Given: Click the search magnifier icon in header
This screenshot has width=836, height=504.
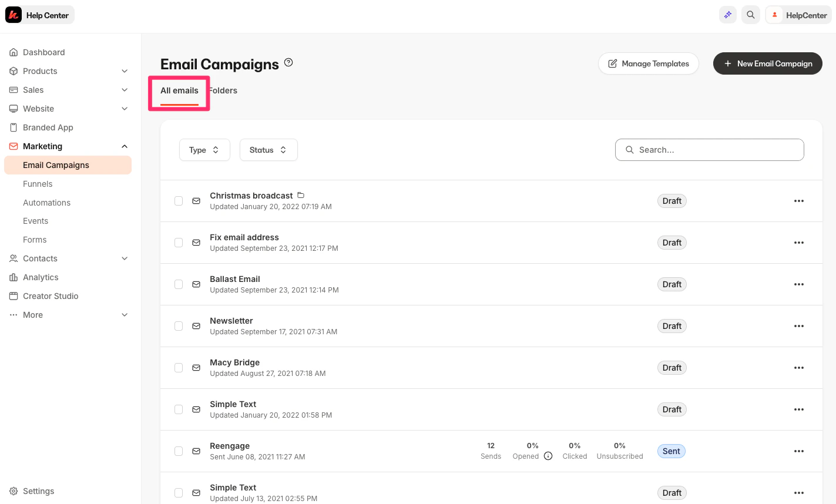Looking at the screenshot, I should [751, 15].
